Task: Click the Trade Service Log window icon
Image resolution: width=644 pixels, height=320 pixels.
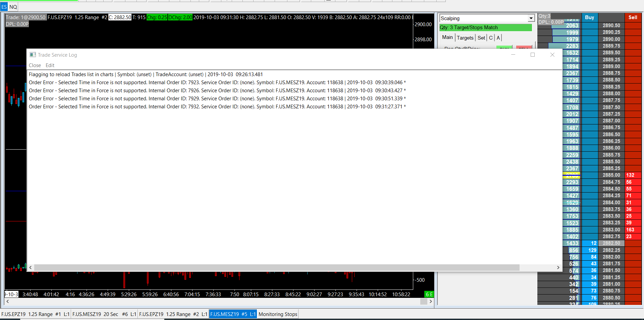Action: tap(33, 55)
